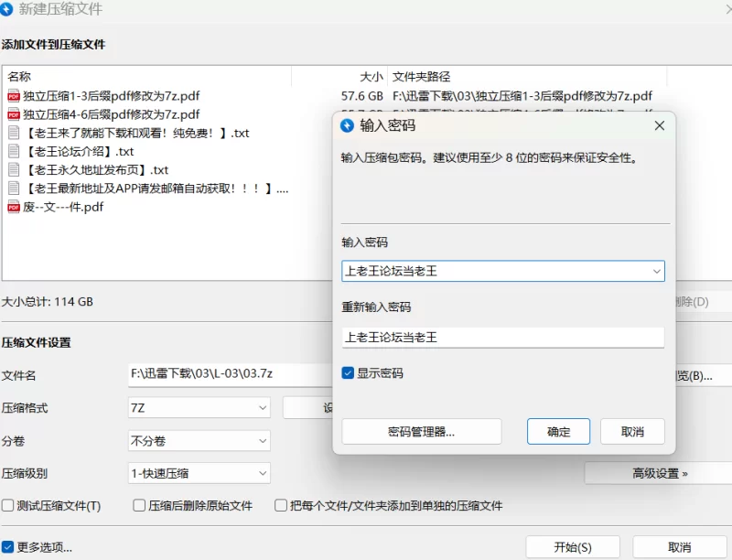Click the text file icon of 【老王论坛介绍】.txt
This screenshot has width=732, height=560.
coord(14,151)
